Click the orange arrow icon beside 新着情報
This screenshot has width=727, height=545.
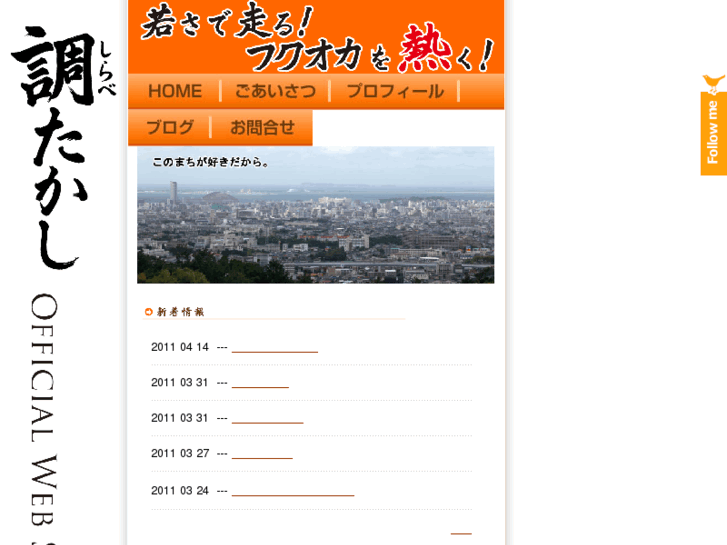click(x=148, y=312)
